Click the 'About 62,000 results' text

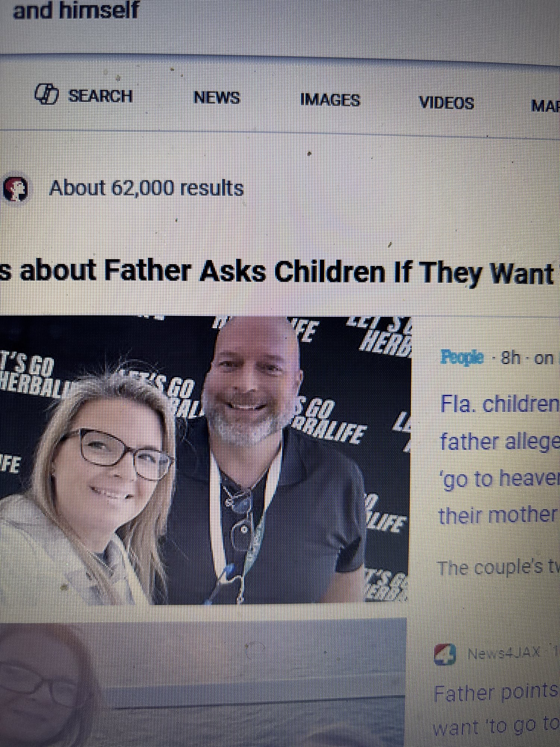(146, 188)
